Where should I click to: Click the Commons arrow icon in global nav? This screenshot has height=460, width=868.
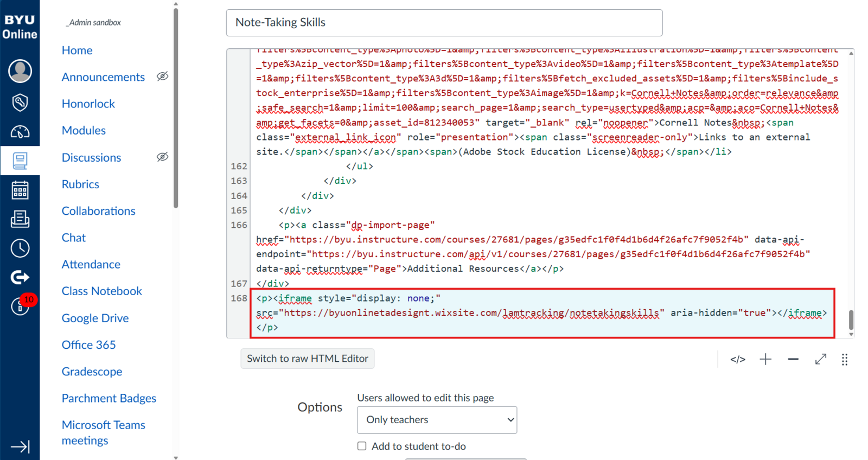(x=20, y=278)
